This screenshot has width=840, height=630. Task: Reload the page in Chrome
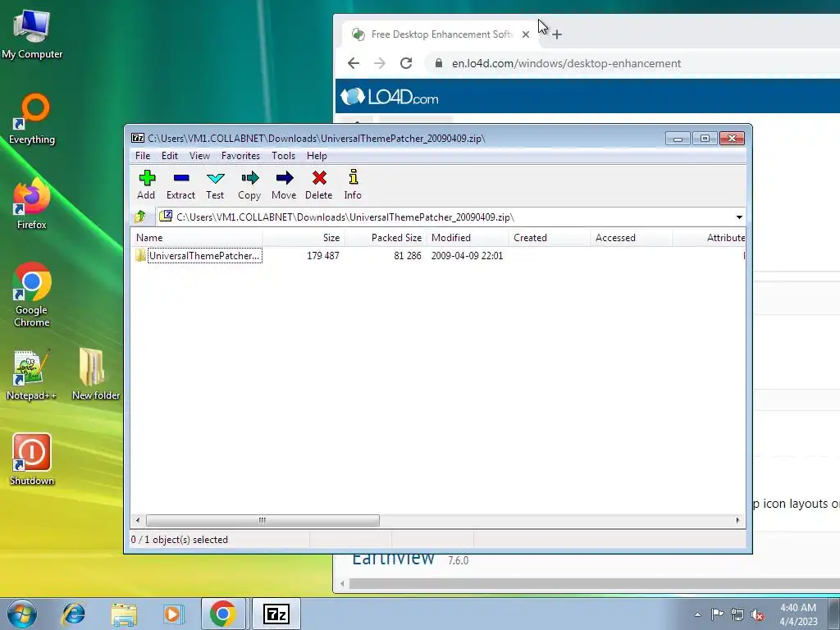click(x=406, y=63)
